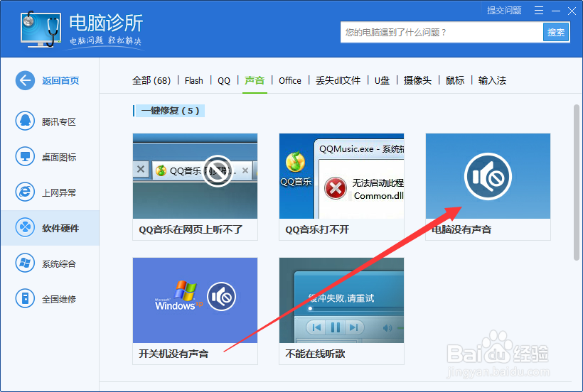The image size is (583, 392).
Task: Click the 系统综合 sidebar label
Action: pyautogui.click(x=59, y=264)
